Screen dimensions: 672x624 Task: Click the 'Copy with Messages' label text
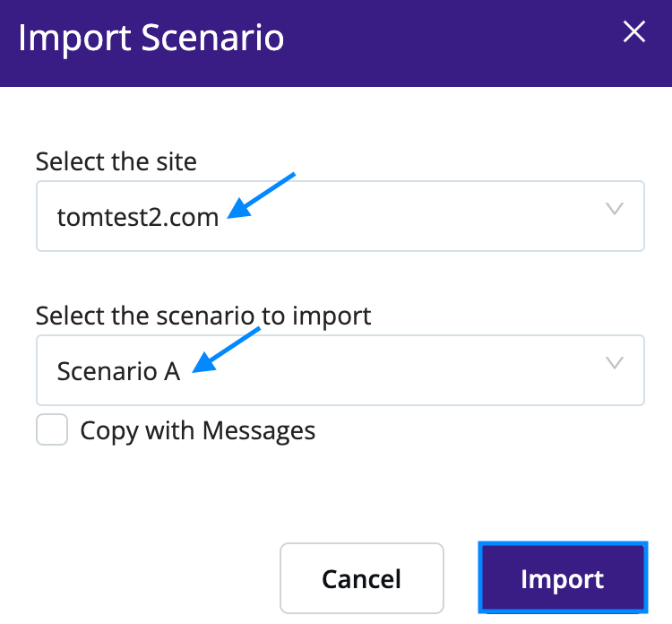(197, 430)
